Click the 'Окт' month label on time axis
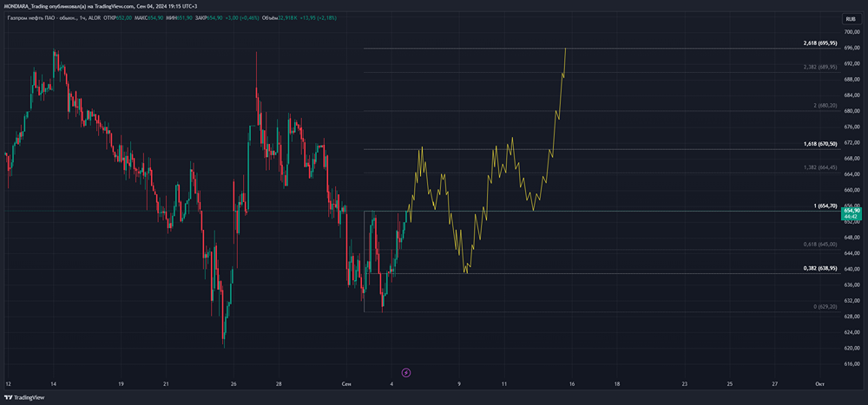Image resolution: width=868 pixels, height=405 pixels. pyautogui.click(x=820, y=384)
